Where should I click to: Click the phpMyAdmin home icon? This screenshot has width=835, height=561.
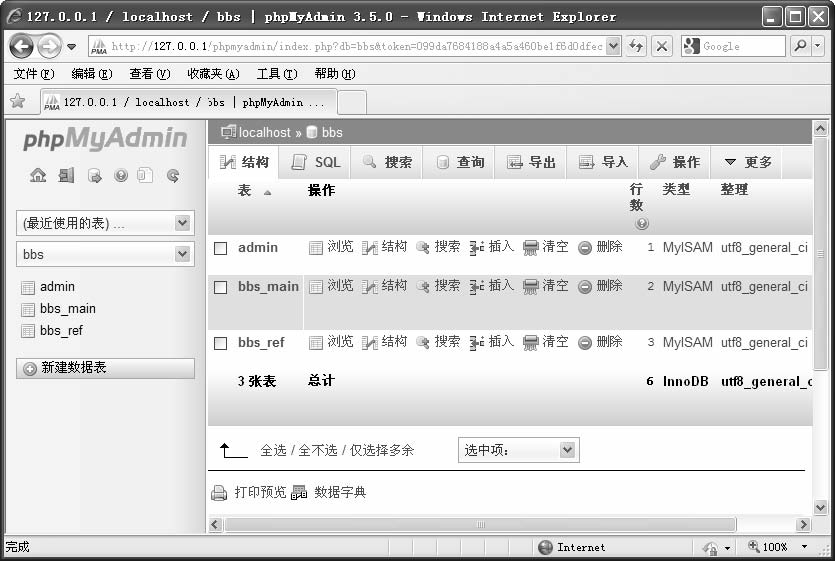pos(38,175)
